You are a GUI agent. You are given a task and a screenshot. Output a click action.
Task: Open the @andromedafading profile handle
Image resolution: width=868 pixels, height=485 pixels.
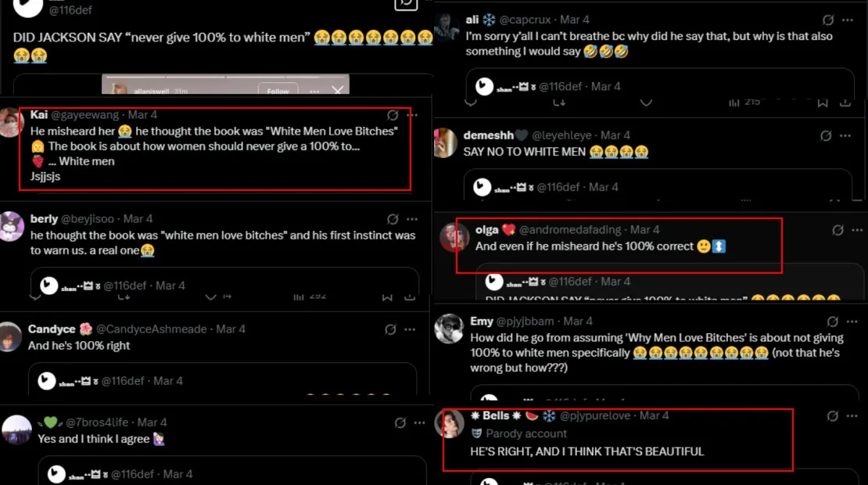click(570, 230)
